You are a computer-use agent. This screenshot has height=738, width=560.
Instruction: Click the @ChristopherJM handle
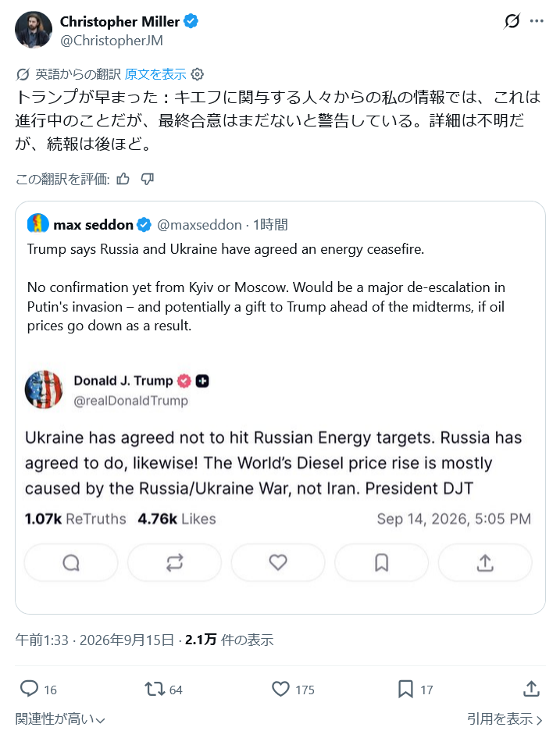pyautogui.click(x=112, y=41)
